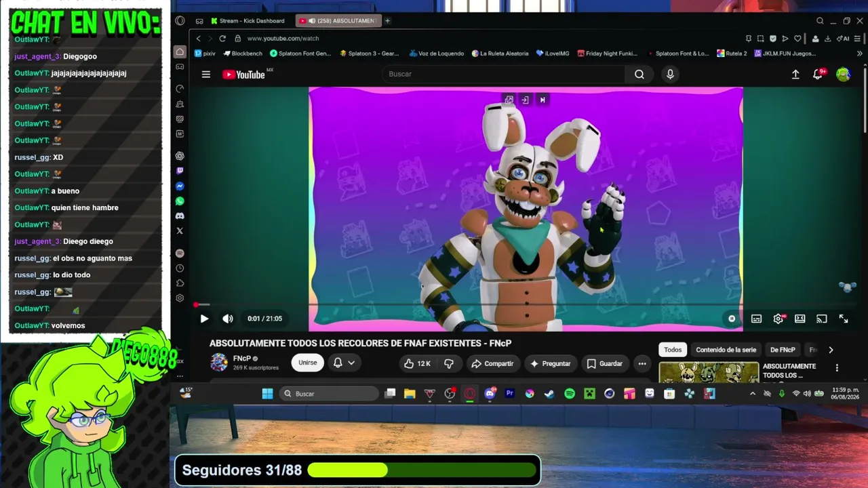
Task: Open the YouTube notifications bell
Action: pyautogui.click(x=818, y=75)
